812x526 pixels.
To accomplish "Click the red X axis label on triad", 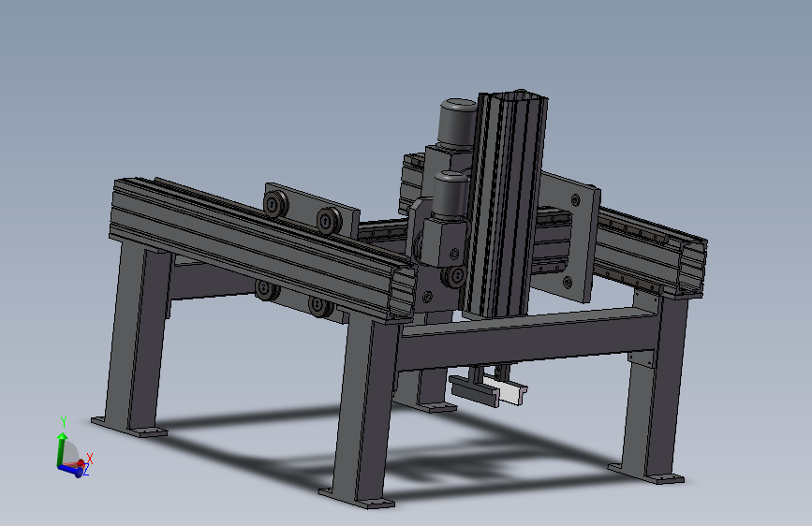I will [x=90, y=459].
